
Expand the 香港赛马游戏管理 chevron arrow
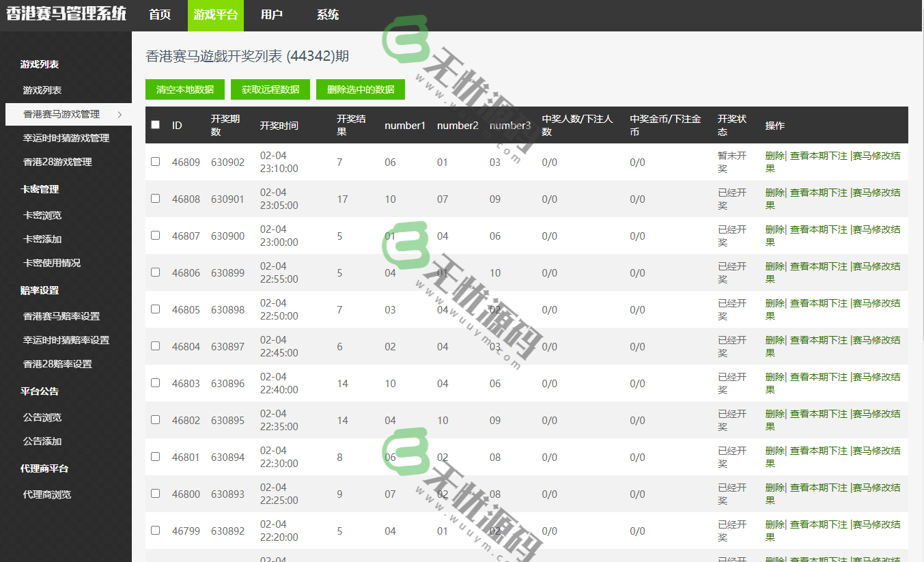click(120, 114)
